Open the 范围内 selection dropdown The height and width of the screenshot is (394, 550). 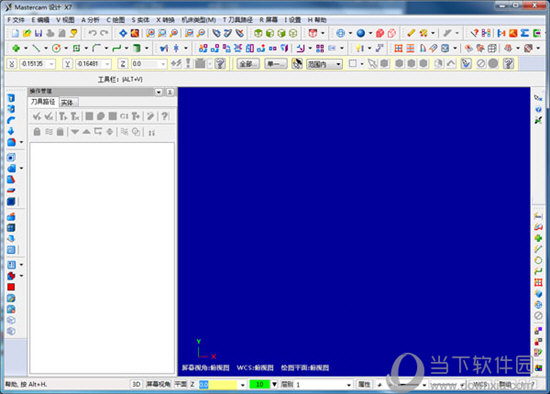click(x=324, y=64)
